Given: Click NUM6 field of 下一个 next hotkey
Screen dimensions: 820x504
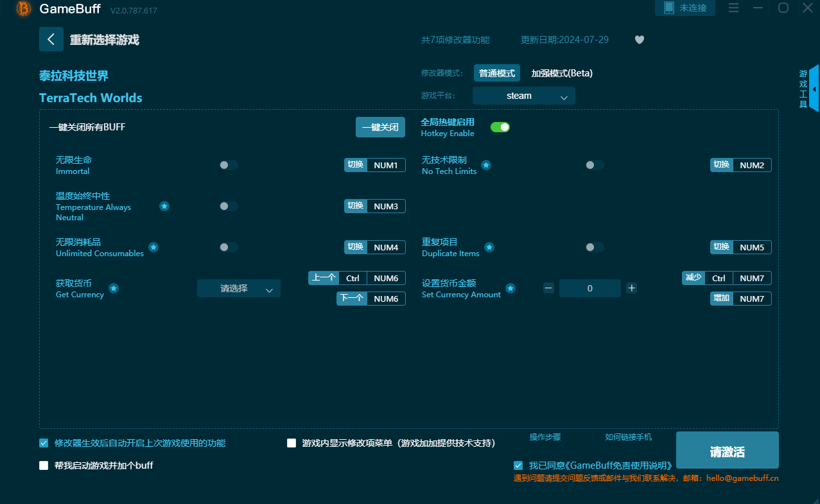Looking at the screenshot, I should (x=386, y=299).
